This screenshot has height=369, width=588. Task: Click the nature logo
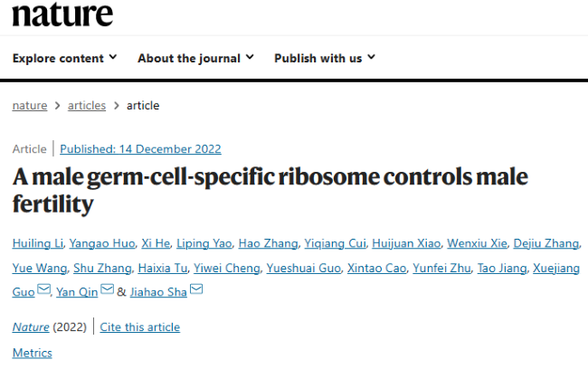(62, 14)
